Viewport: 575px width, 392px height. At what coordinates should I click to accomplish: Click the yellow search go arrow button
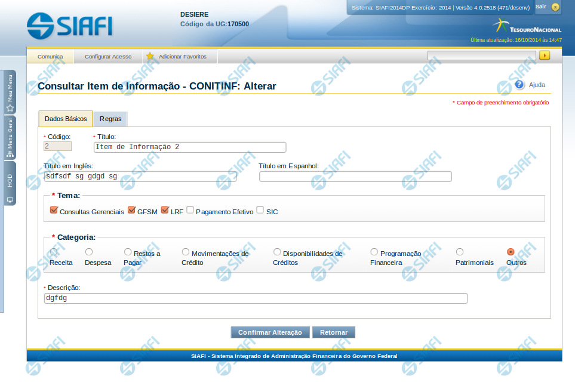point(544,55)
